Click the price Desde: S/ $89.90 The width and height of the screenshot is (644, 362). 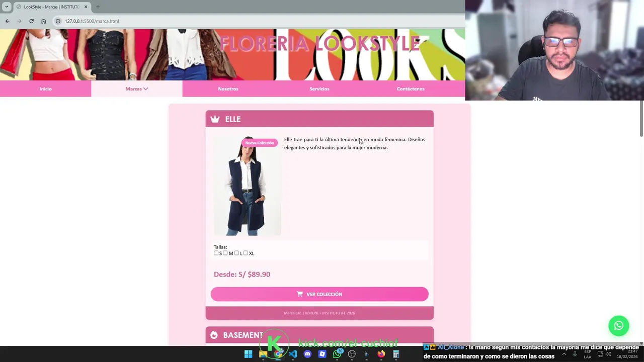[x=242, y=274]
